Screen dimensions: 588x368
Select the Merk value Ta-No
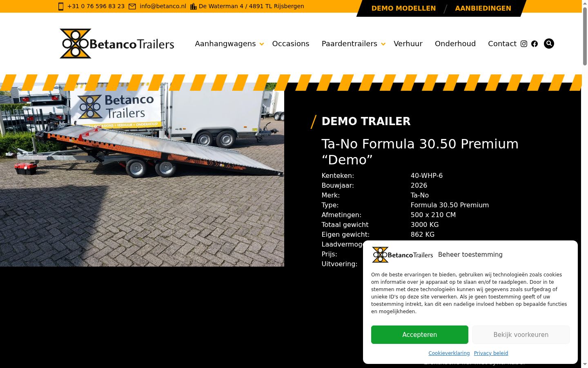tap(420, 195)
